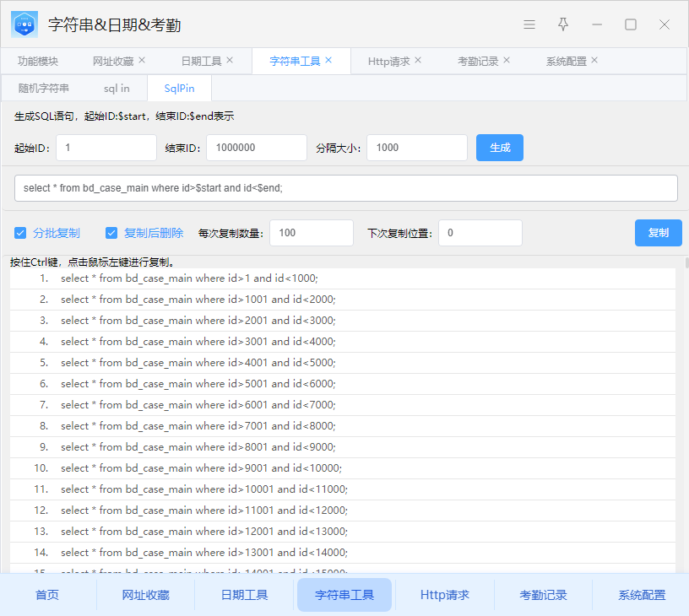Select row 2 with id>1001 and id<2000

(x=343, y=300)
